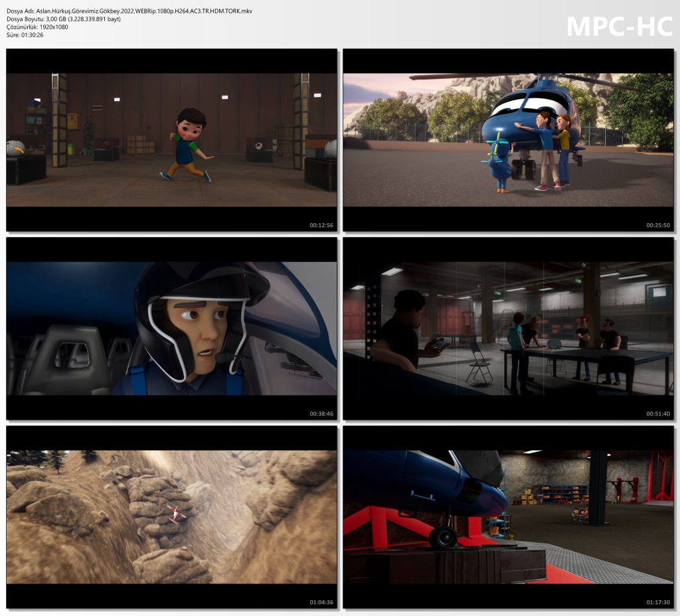
Task: Click the timestamp '00:51:40'
Action: [x=658, y=414]
